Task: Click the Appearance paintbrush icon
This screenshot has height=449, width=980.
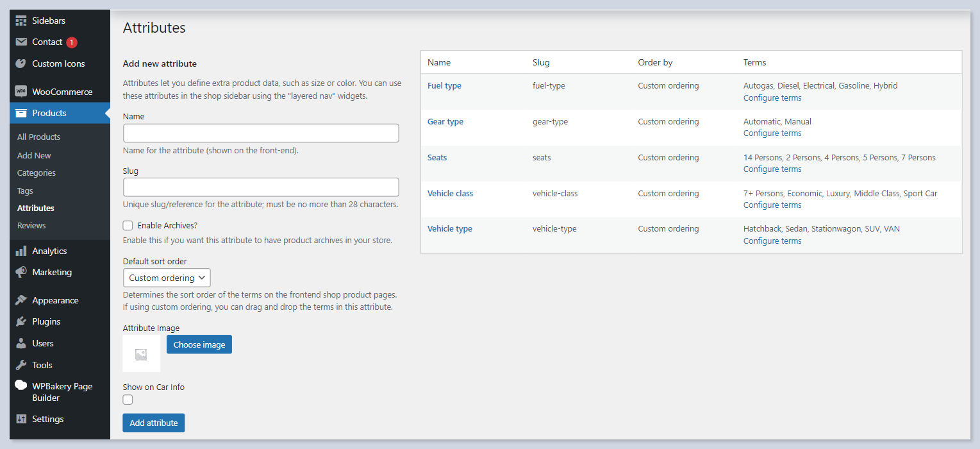Action: click(21, 300)
